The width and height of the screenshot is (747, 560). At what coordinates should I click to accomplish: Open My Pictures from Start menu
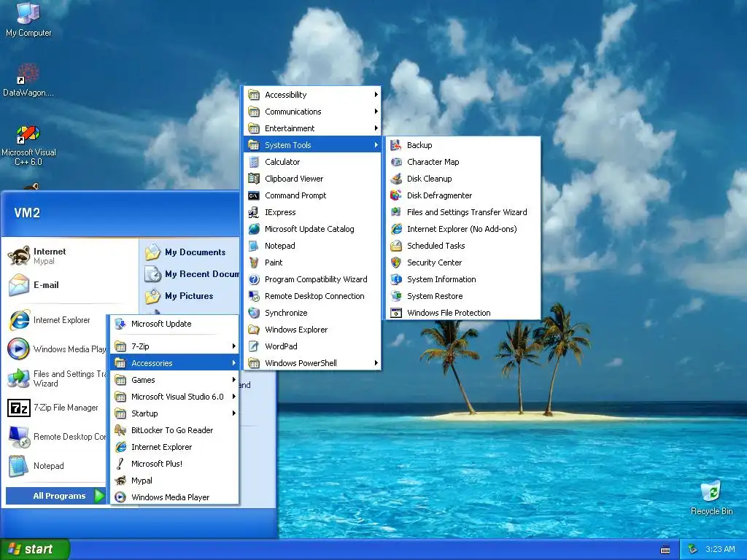pyautogui.click(x=190, y=296)
